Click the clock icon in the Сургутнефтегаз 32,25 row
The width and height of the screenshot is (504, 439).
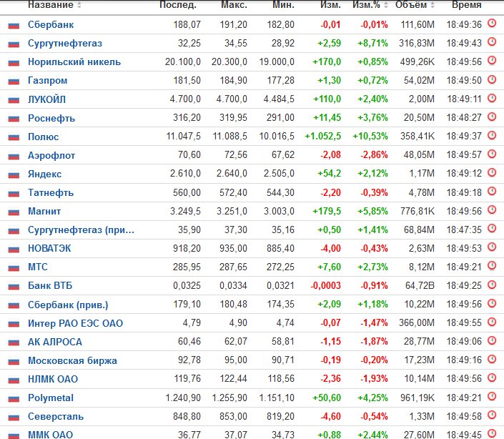click(x=492, y=42)
